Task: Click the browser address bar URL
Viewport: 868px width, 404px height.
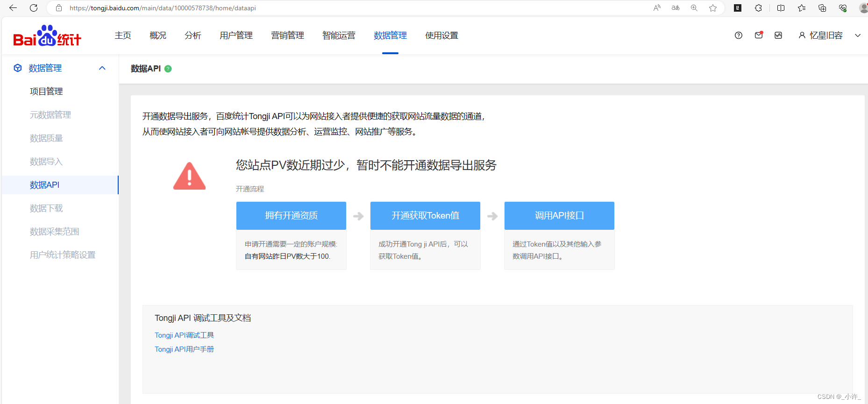Action: (x=163, y=8)
